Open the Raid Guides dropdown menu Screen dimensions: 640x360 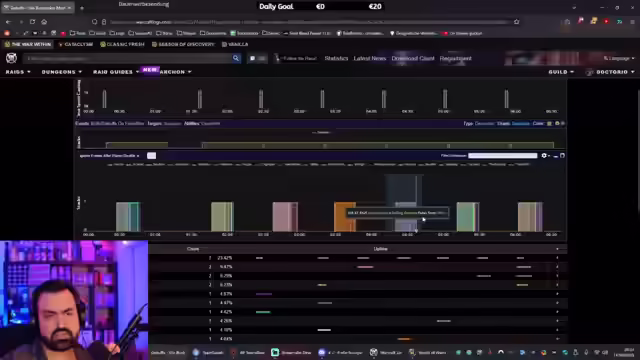tap(116, 72)
